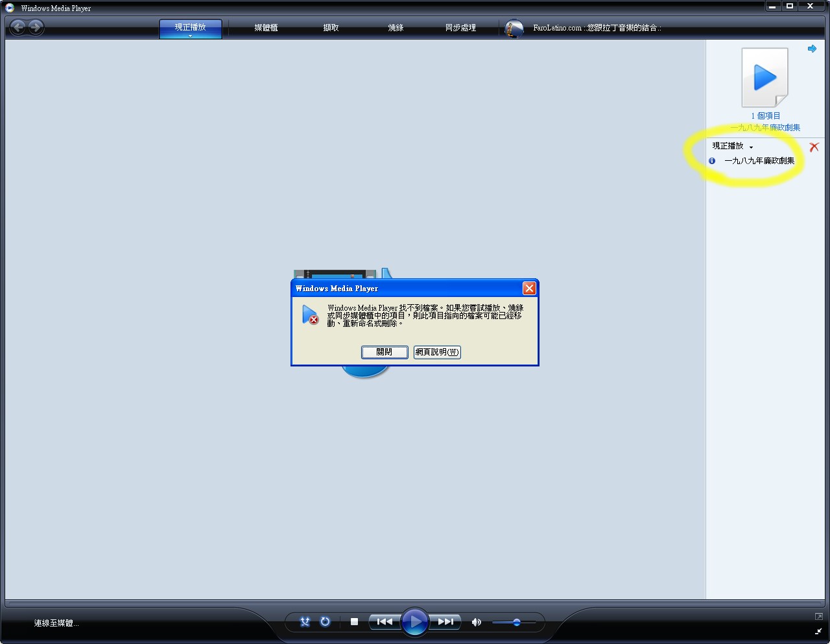Screen dimensions: 830x644
Task: Click the playlist media file thumbnail
Action: click(x=765, y=77)
